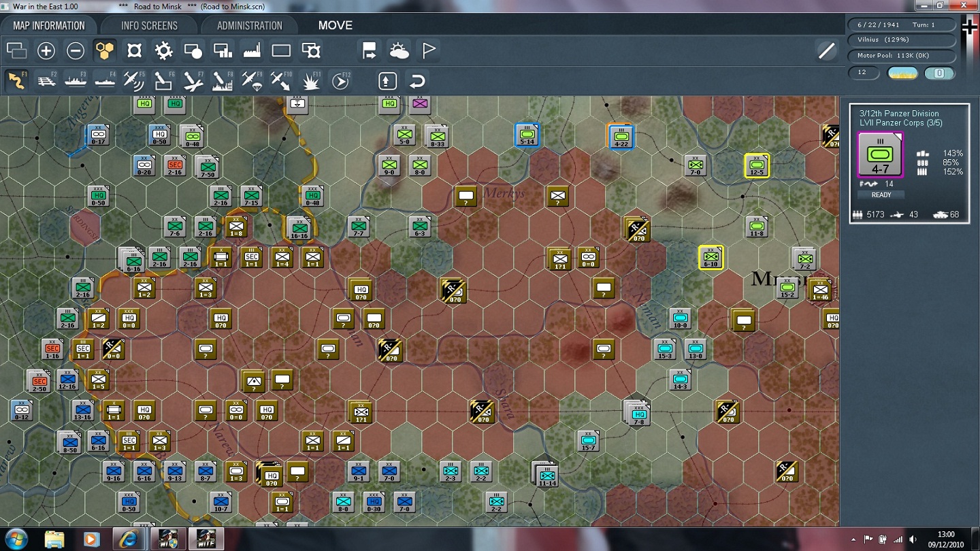Open the INFO SCREENS tab
The width and height of the screenshot is (980, 551).
click(149, 26)
